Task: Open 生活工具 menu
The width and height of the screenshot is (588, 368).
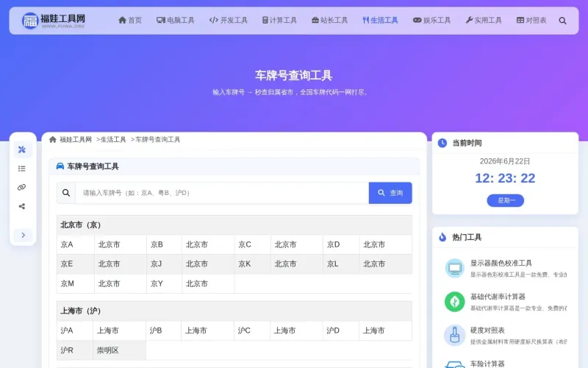Action: (x=380, y=21)
